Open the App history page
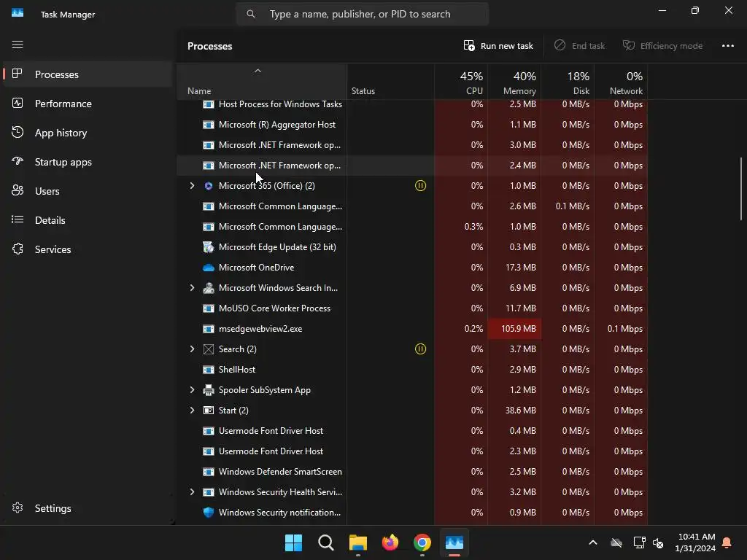Viewport: 747px width, 560px height. point(88,133)
